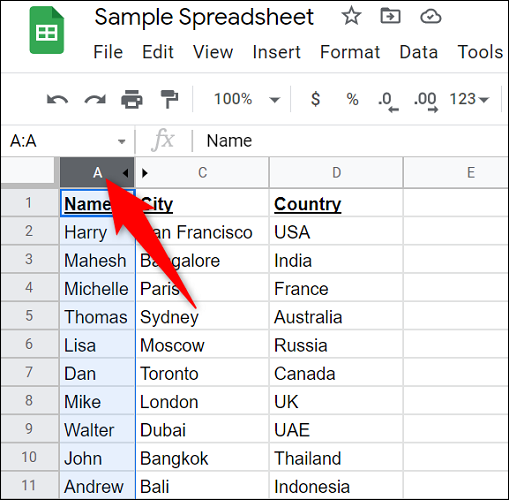Viewport: 509px width, 500px height.
Task: Redo the last action
Action: 95,99
